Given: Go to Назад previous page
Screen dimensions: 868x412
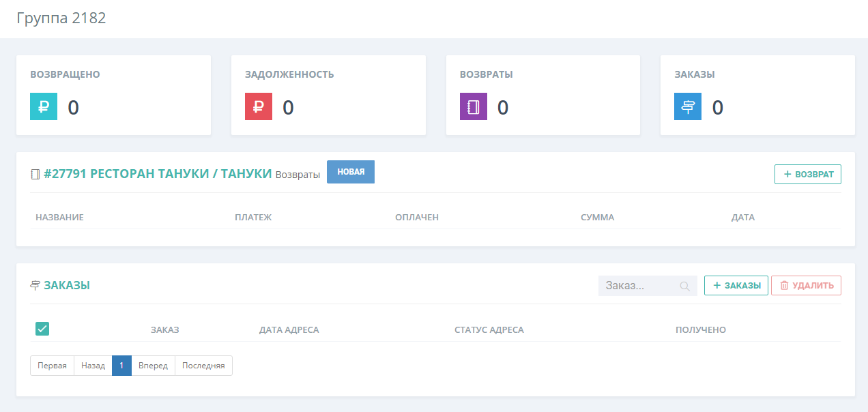Looking at the screenshot, I should click(x=93, y=366).
